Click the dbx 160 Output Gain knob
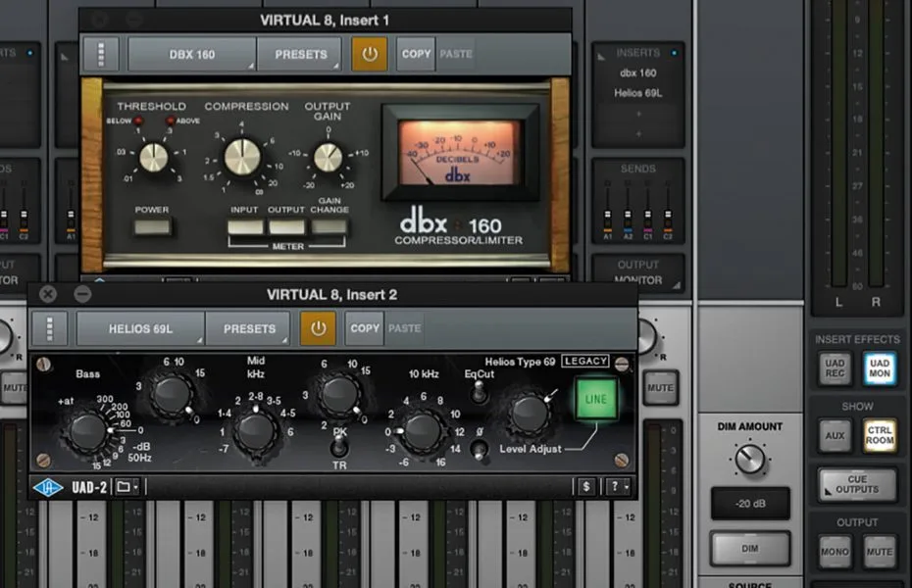The width and height of the screenshot is (912, 588). click(x=329, y=158)
